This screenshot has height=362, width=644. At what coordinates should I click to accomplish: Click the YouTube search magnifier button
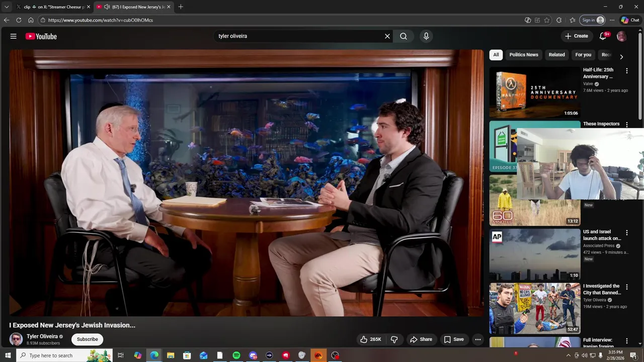pyautogui.click(x=404, y=36)
